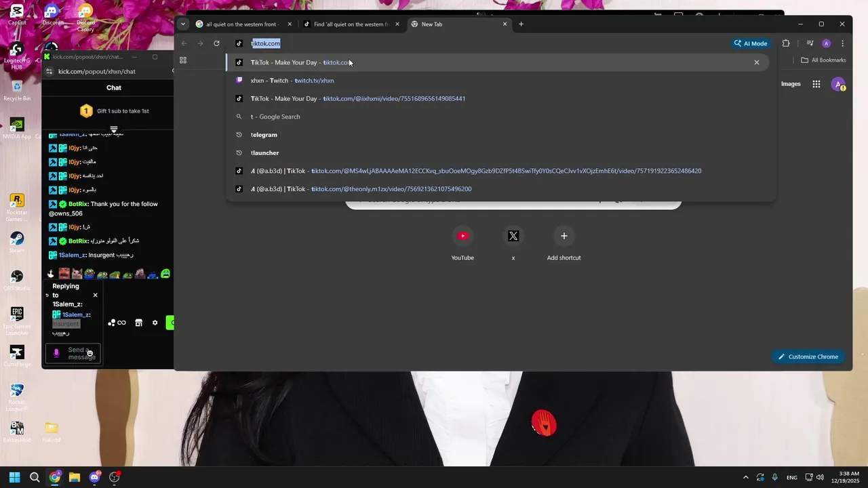
Task: Select the 'tlauncher' history suggestion
Action: 498,152
